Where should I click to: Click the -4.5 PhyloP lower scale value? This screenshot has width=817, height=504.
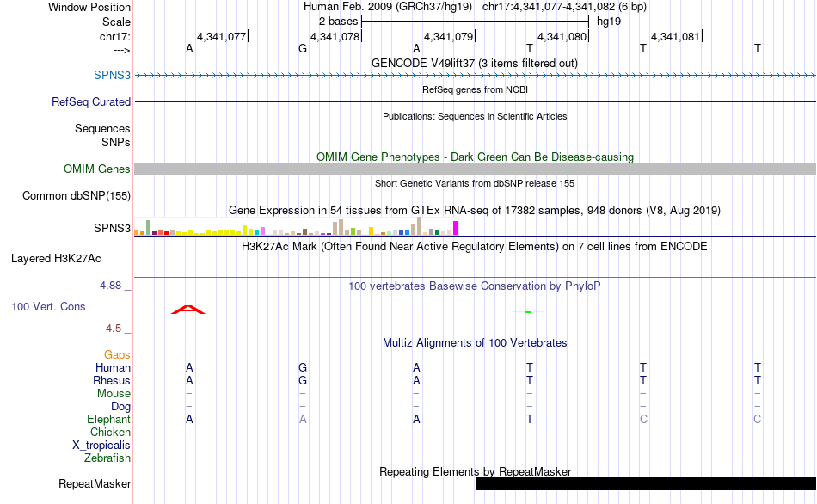[x=112, y=329]
